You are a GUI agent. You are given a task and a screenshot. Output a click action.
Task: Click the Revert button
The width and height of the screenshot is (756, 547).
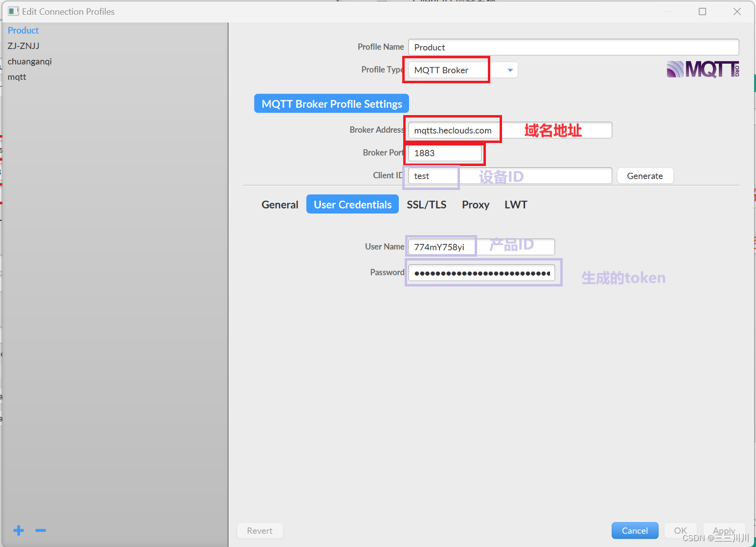pyautogui.click(x=260, y=530)
